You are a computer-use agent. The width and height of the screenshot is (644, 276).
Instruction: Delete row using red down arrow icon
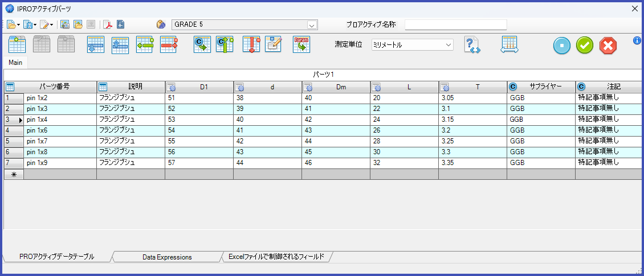point(251,44)
